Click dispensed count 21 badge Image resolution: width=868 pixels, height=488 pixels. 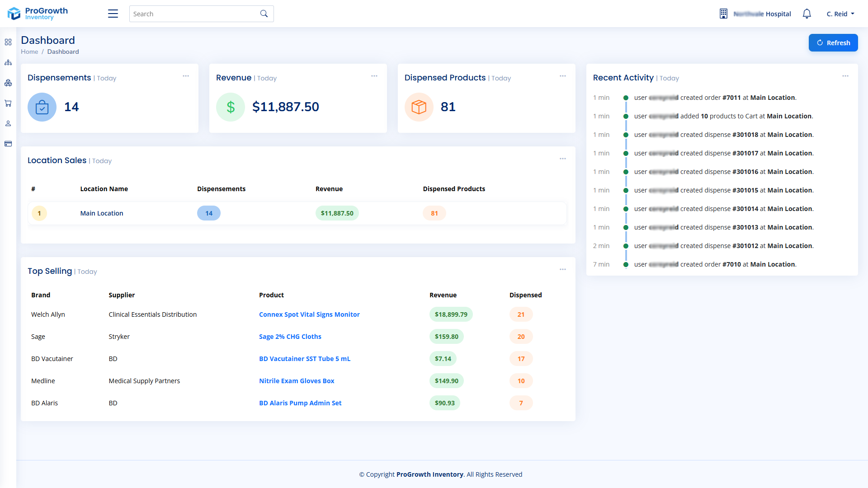[521, 314]
